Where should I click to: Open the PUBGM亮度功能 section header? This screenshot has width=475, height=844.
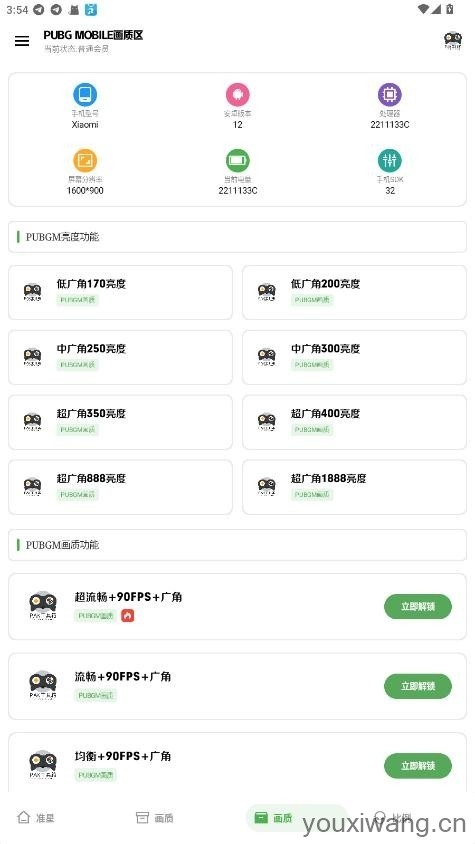point(238,237)
